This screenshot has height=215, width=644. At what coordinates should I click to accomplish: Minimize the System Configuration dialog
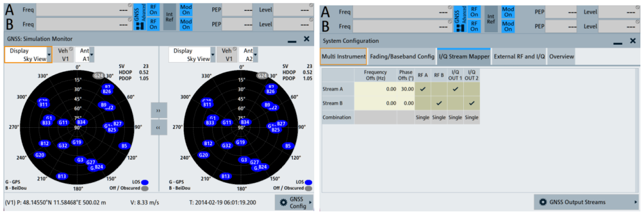point(618,43)
